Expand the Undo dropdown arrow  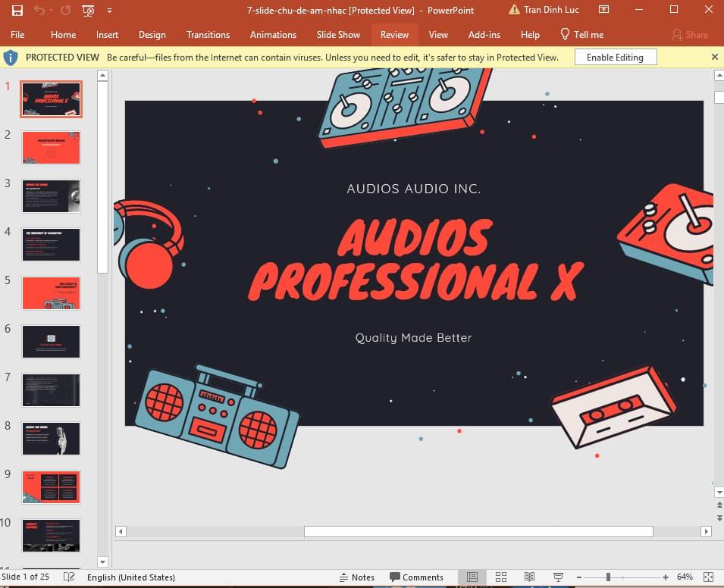tap(50, 11)
